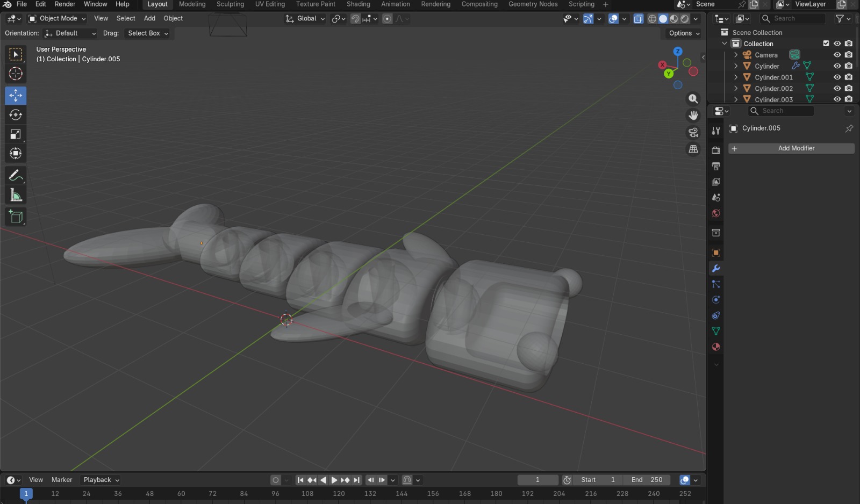This screenshot has width=860, height=504.
Task: Open the Render menu
Action: (x=65, y=4)
